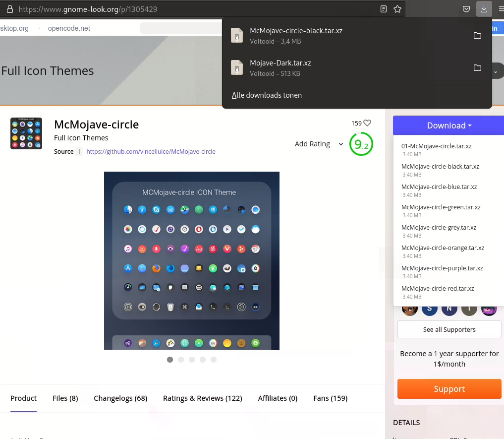The height and width of the screenshot is (439, 504).
Task: Click the Mojave-Dark.tar.xz download entry name
Action: (280, 63)
